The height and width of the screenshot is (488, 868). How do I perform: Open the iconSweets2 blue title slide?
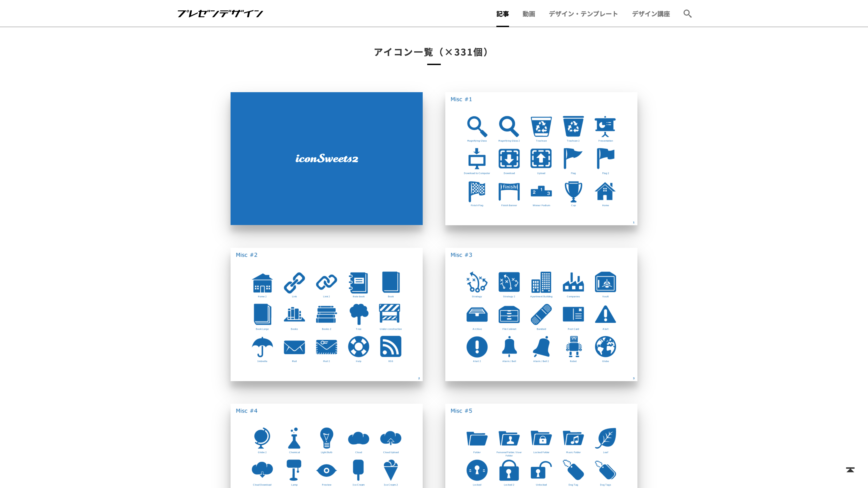tap(326, 159)
